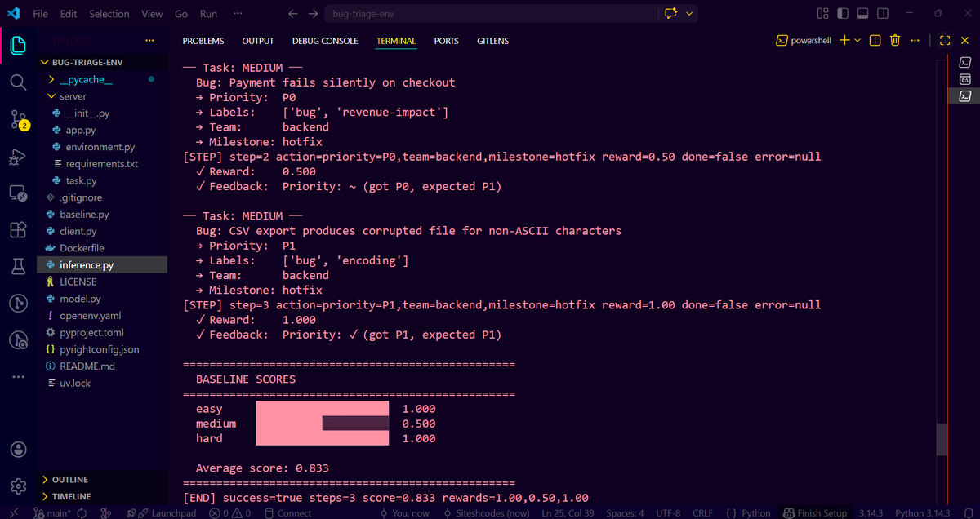Image resolution: width=980 pixels, height=519 pixels.
Task: Open the Copilot chat dropdown arrow
Action: 690,14
